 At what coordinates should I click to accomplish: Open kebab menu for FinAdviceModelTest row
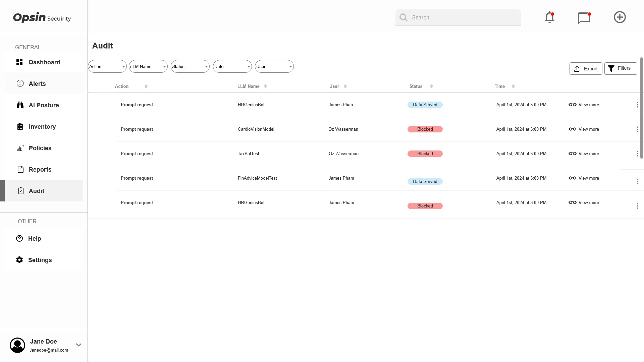(x=637, y=182)
